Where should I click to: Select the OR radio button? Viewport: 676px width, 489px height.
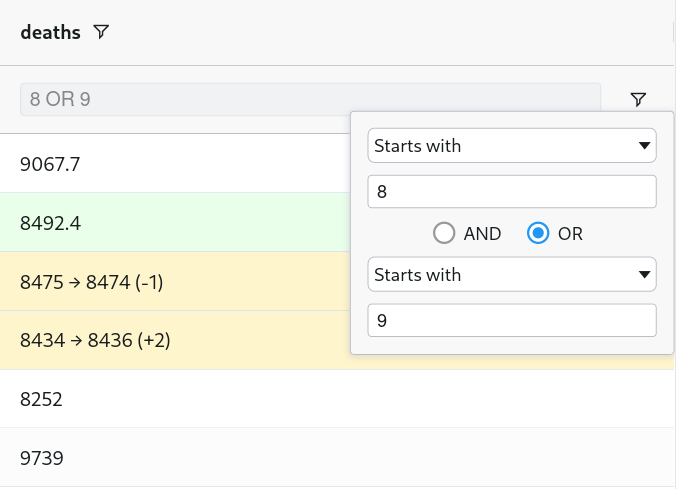point(538,233)
